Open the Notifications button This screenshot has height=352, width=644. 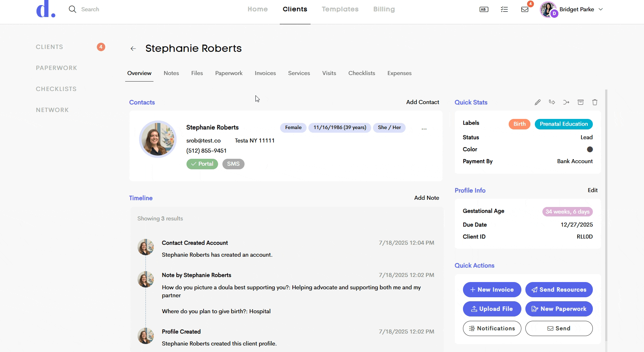[492, 328]
